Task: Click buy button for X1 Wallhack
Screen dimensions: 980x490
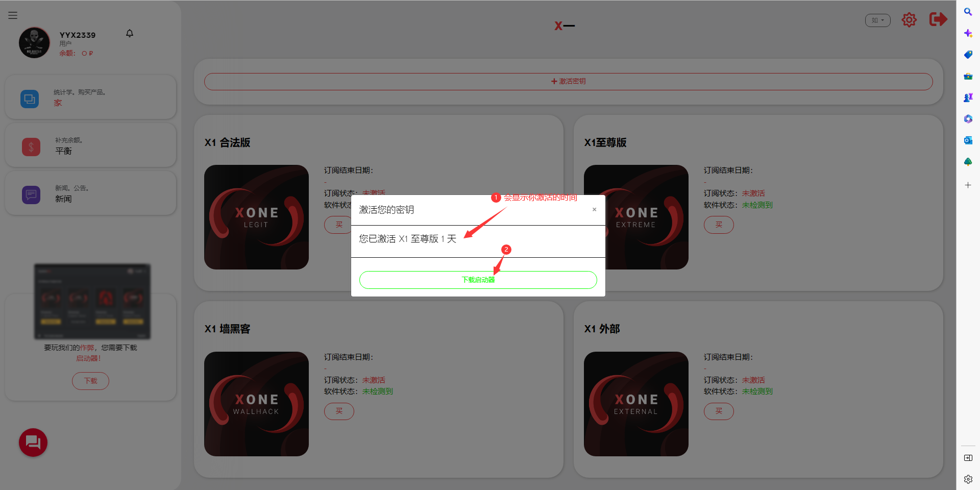Action: [x=339, y=411]
